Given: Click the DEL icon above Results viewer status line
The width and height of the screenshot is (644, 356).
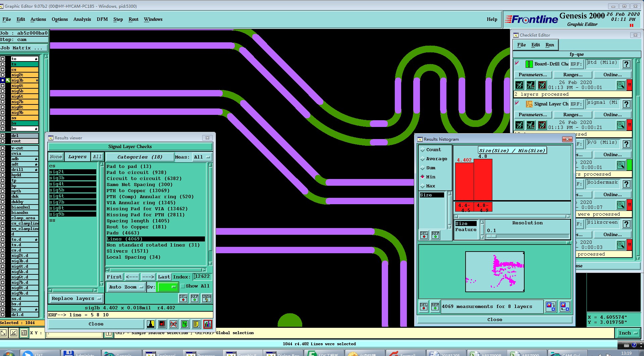Looking at the screenshot, I should 183,298.
